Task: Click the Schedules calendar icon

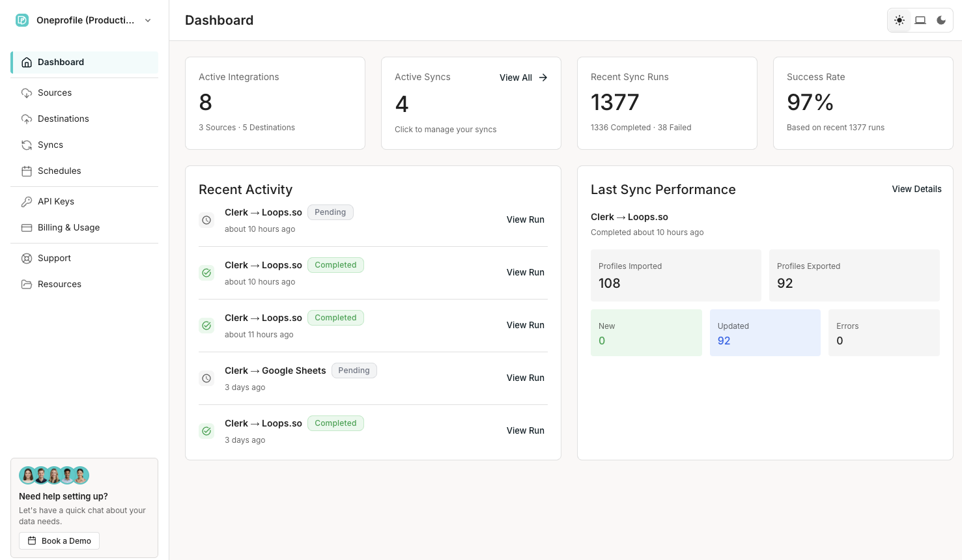Action: pyautogui.click(x=27, y=171)
